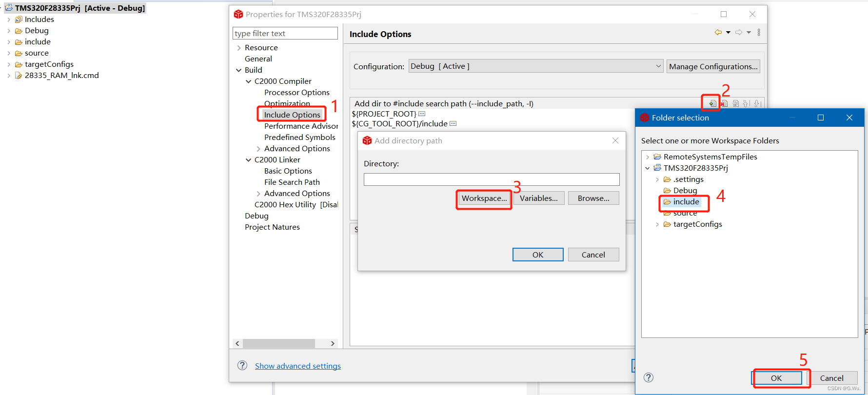Expand linker Advanced Options node
Image resolution: width=868 pixels, height=395 pixels.
[x=258, y=194]
